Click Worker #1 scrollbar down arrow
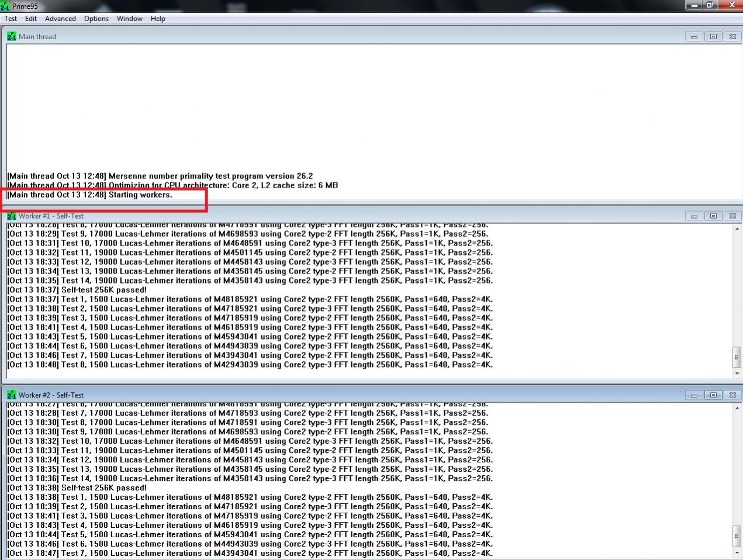The height and width of the screenshot is (560, 743). [737, 374]
